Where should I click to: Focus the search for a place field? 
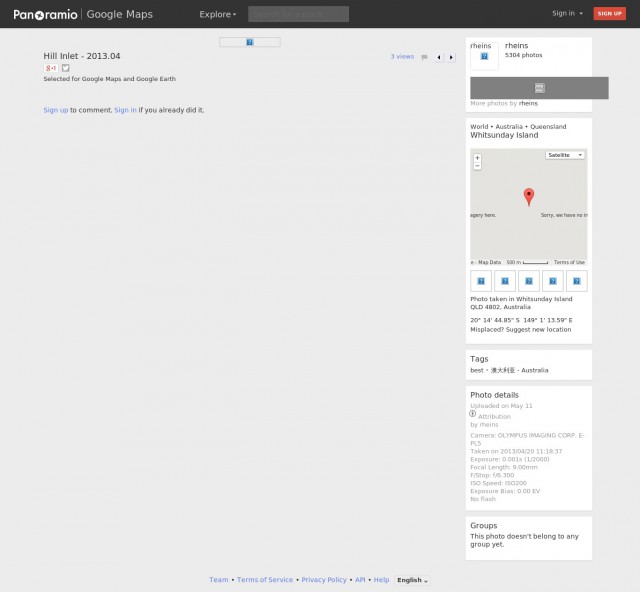point(298,14)
